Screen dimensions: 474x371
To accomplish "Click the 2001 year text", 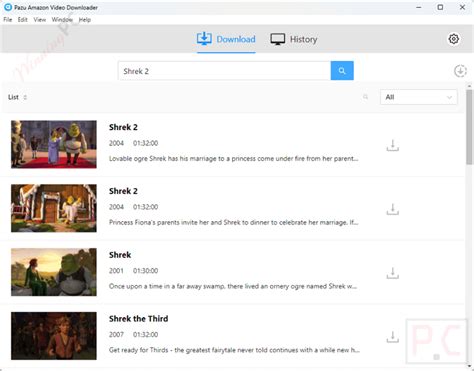I will [x=116, y=271].
